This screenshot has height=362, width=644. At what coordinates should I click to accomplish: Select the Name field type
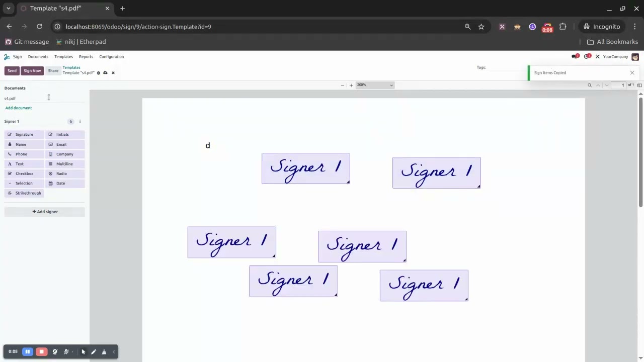click(24, 144)
